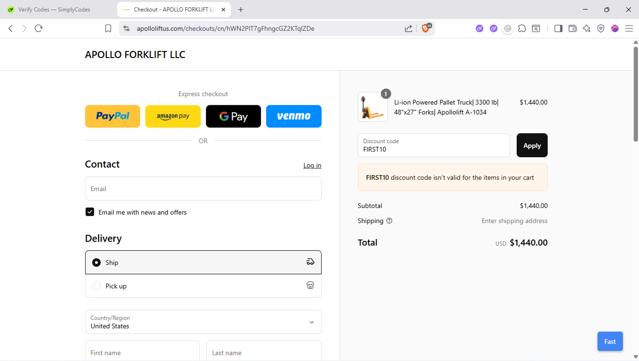
Task: Uncheck Email me with news and offers
Action: [x=90, y=212]
